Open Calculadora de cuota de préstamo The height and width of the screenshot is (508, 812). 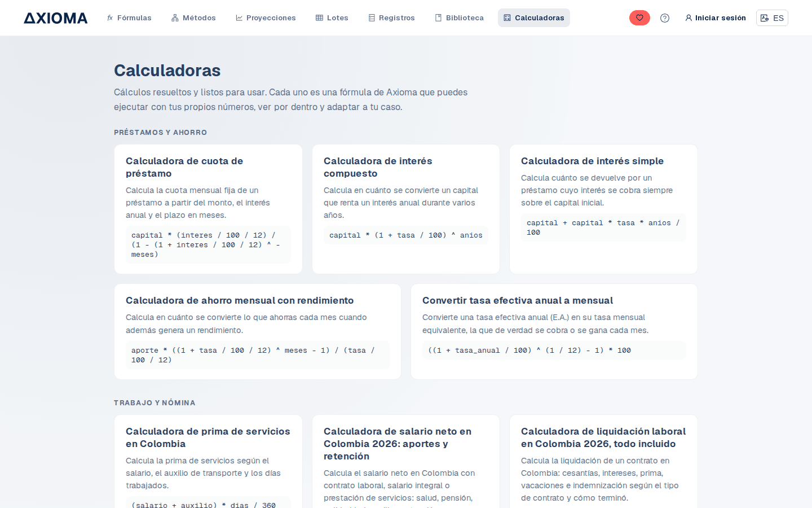[208, 209]
